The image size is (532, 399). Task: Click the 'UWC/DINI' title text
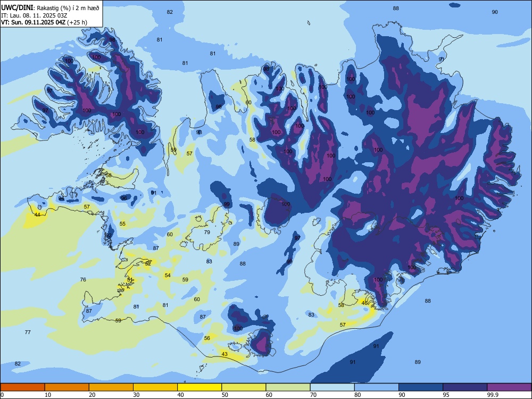[17, 7]
